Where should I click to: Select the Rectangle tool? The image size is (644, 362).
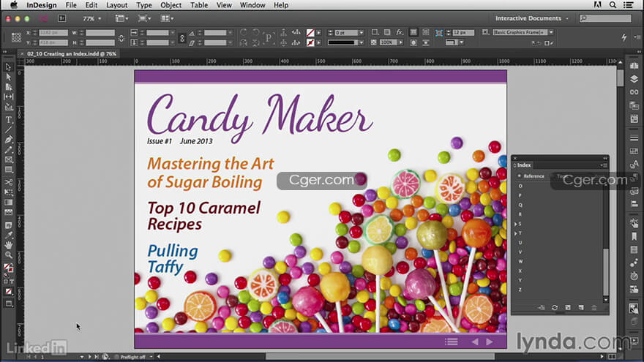tap(8, 170)
